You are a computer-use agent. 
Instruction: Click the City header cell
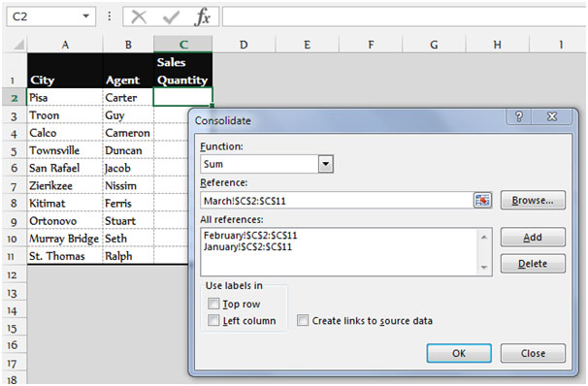click(65, 71)
